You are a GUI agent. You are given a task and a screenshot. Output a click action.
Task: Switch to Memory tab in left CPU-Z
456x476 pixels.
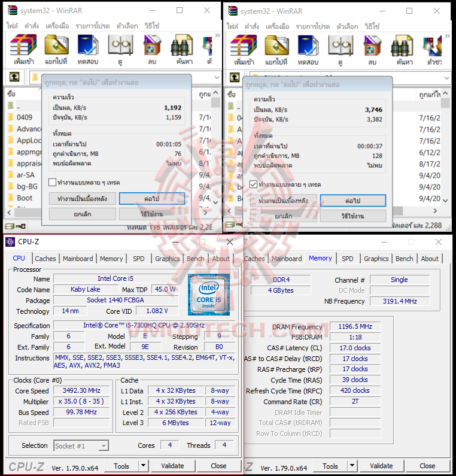click(x=111, y=259)
